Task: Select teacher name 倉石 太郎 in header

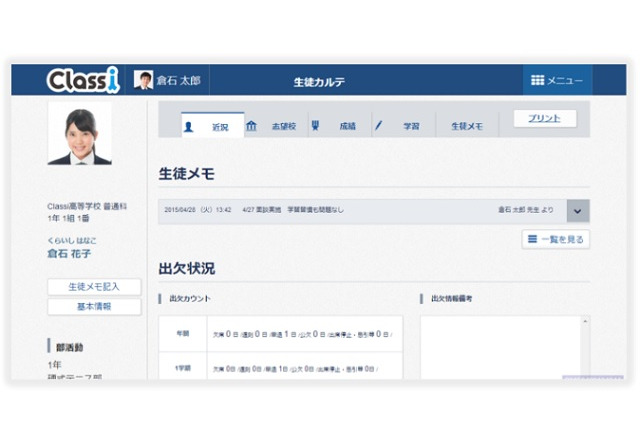Action: (x=178, y=80)
